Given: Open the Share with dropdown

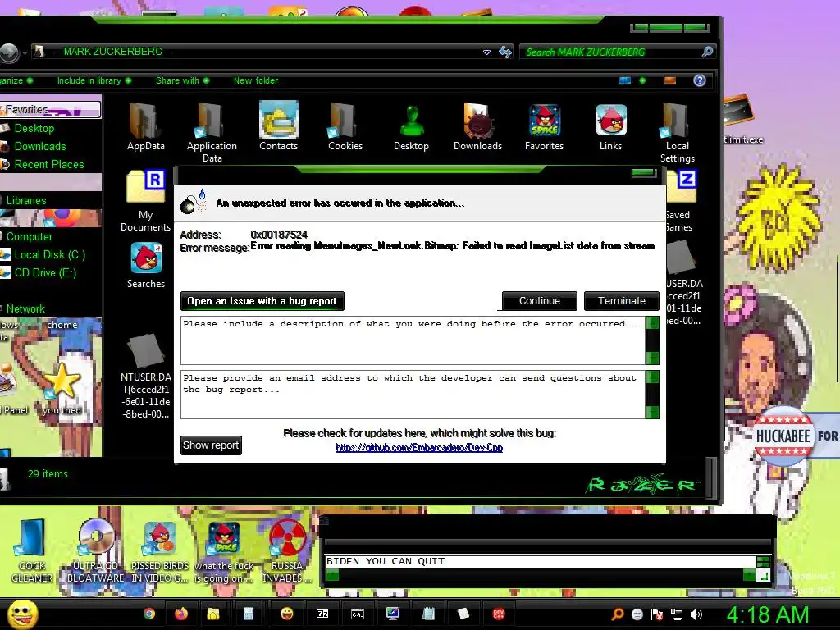Looking at the screenshot, I should 183,80.
